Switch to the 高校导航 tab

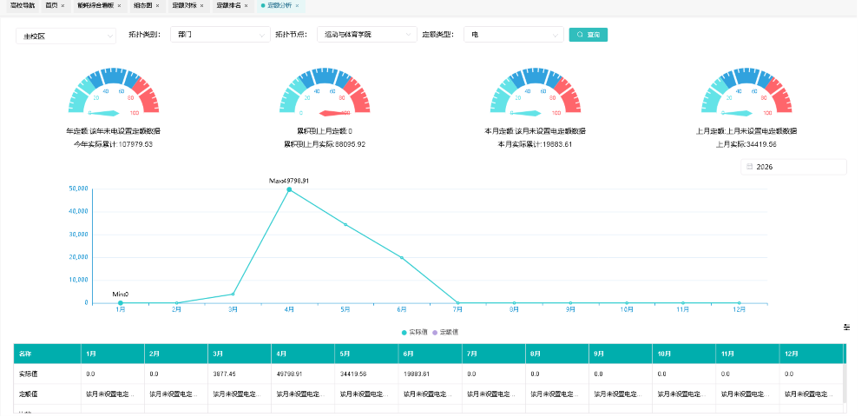coord(23,5)
